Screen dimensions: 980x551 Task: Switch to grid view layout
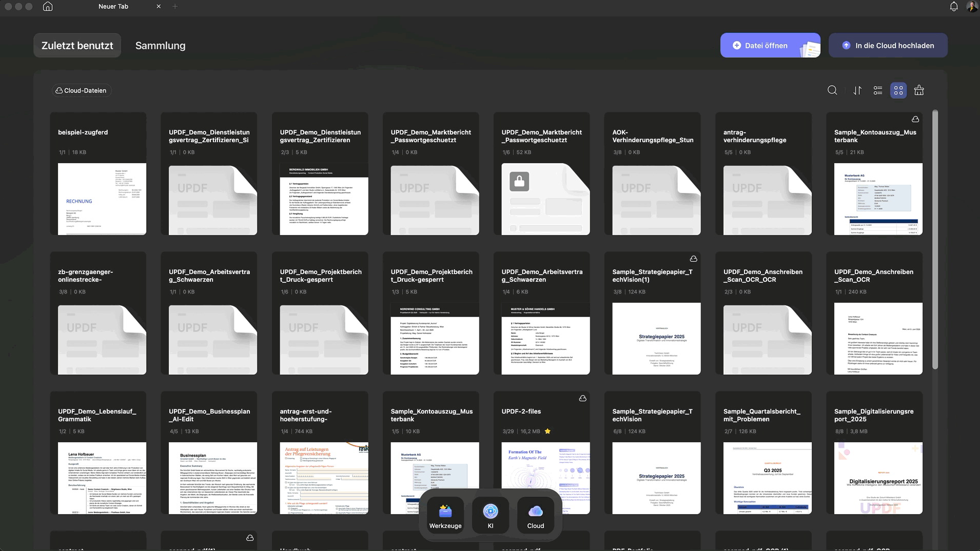pos(898,90)
